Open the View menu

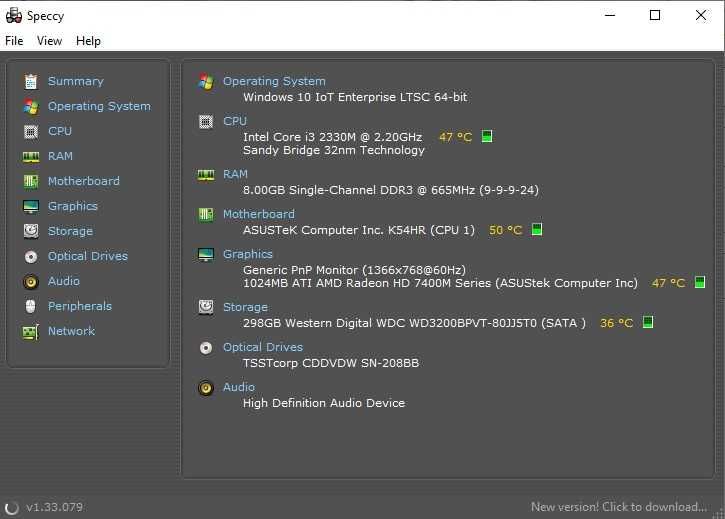tap(49, 41)
